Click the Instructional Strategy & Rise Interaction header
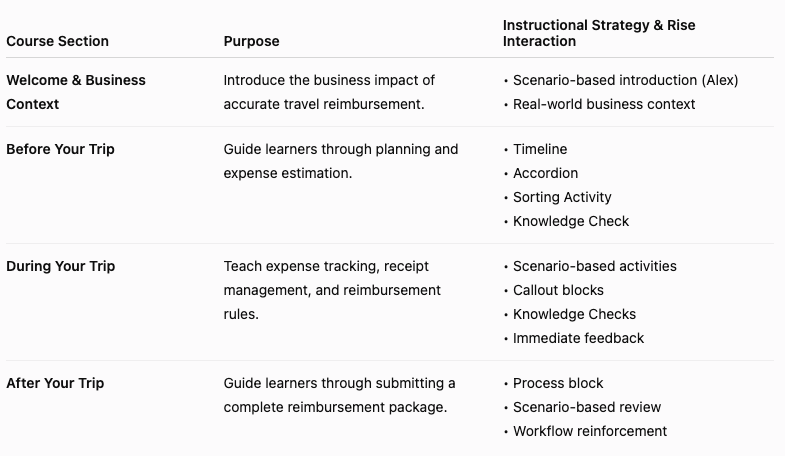This screenshot has height=456, width=785. (x=599, y=33)
